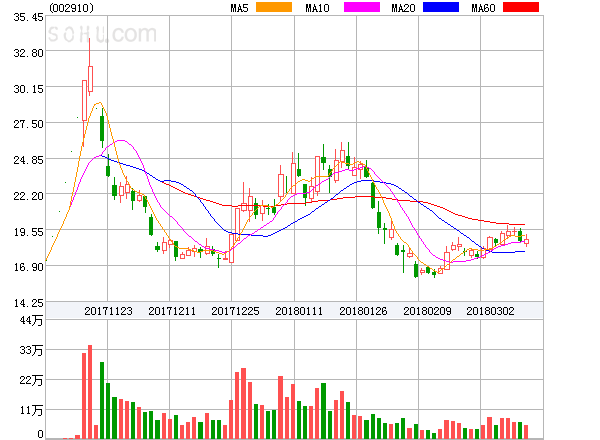
Task: Select the MA5 legend label
Action: [240, 8]
